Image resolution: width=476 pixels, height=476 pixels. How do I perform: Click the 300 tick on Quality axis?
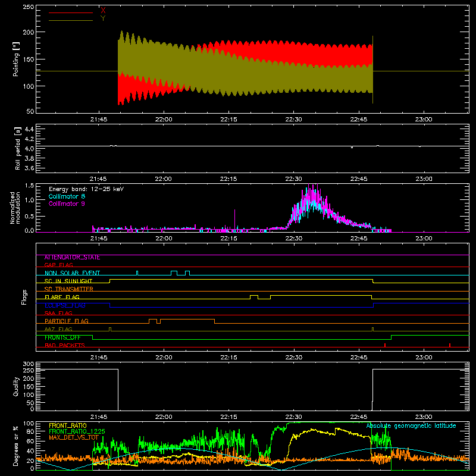(x=29, y=364)
